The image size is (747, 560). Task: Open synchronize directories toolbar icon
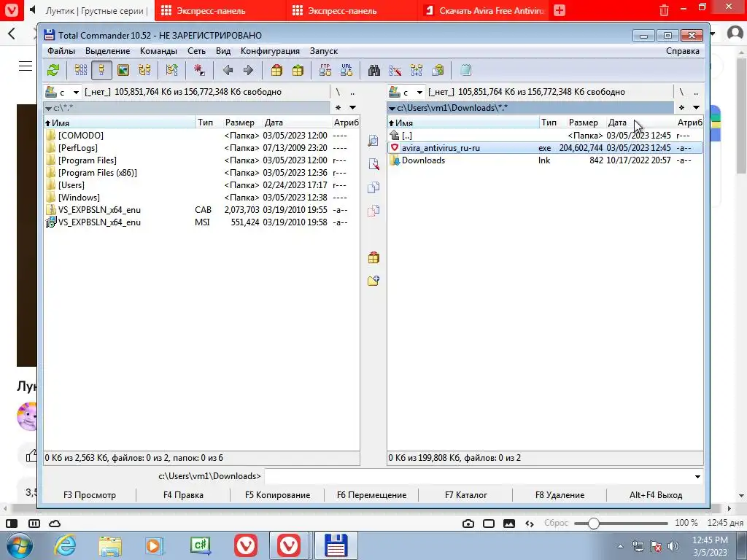pos(417,71)
